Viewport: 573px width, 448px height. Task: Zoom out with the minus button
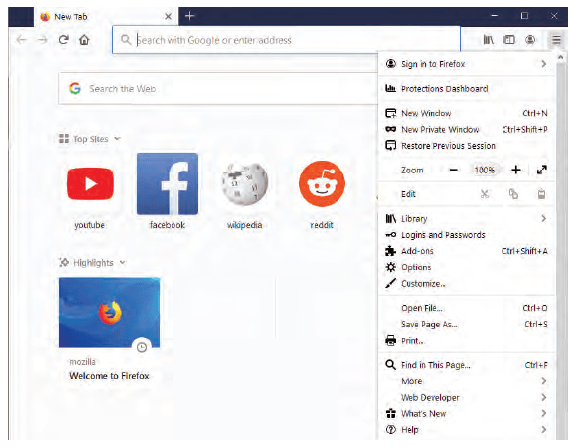tap(454, 170)
